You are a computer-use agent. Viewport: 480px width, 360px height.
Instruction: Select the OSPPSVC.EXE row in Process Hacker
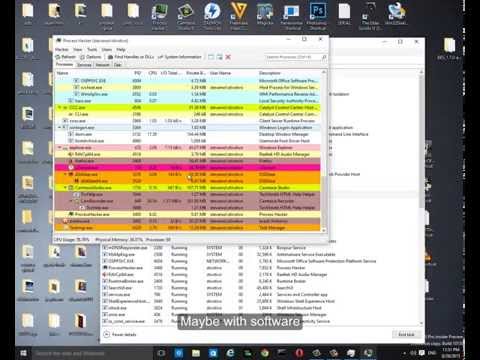click(188, 81)
